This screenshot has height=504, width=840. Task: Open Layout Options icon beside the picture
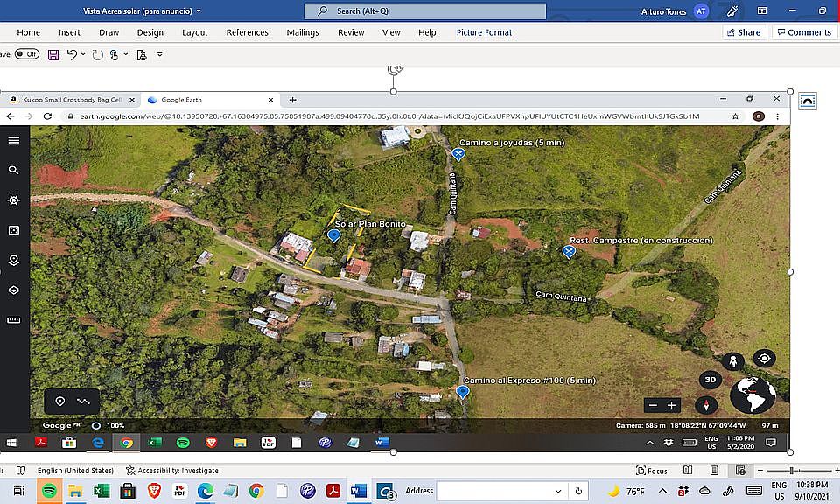pyautogui.click(x=808, y=101)
